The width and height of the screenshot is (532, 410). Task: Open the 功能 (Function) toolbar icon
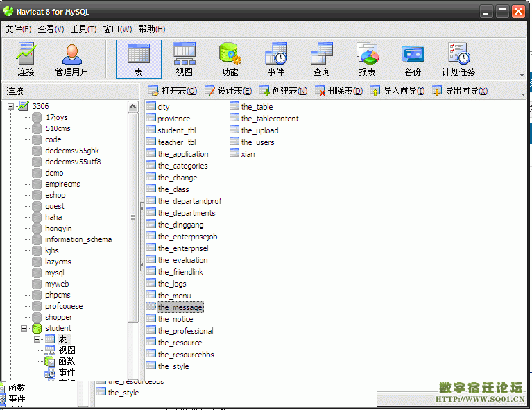click(x=230, y=59)
